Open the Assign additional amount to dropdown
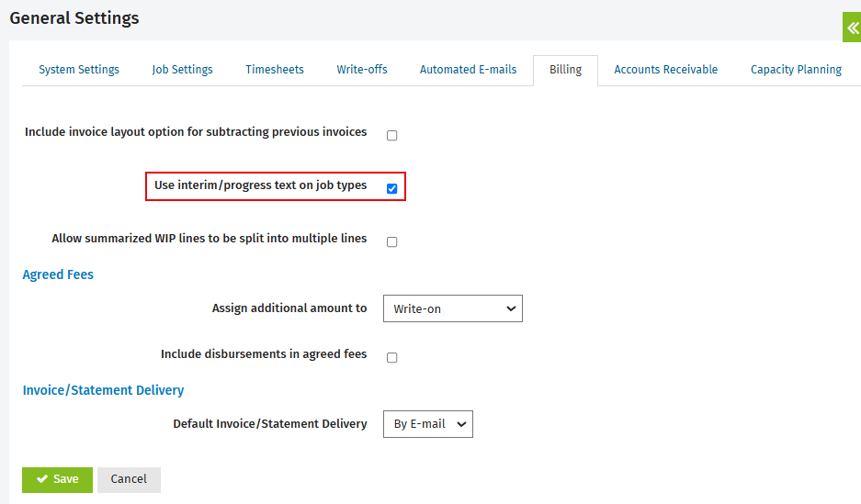 [x=453, y=308]
